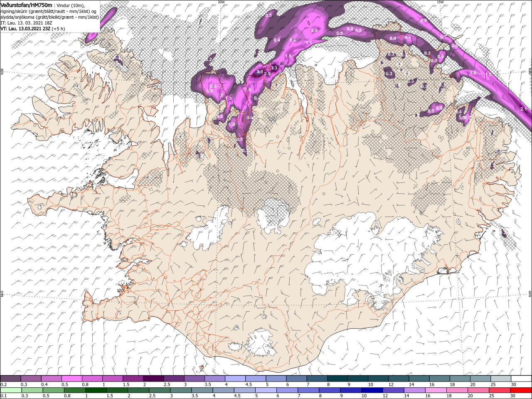Click the '30' label under upper legend row

514,384
